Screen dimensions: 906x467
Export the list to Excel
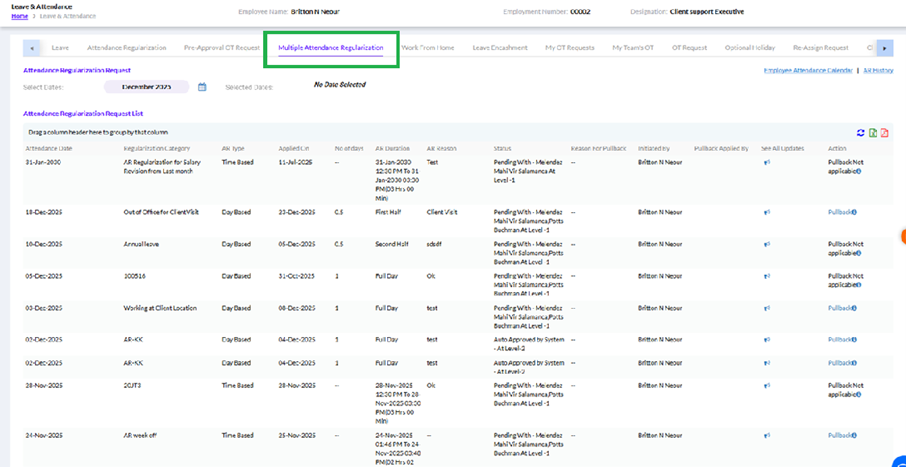[873, 133]
